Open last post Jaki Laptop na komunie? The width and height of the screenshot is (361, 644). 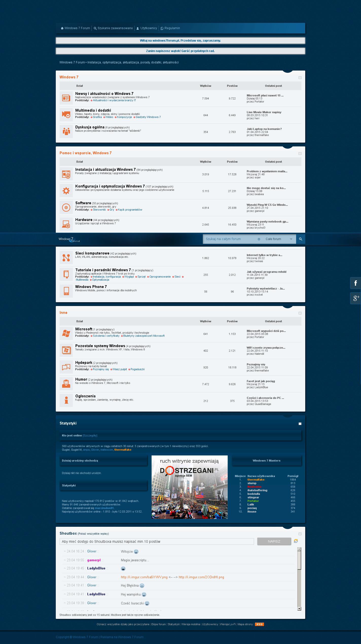[x=264, y=129]
